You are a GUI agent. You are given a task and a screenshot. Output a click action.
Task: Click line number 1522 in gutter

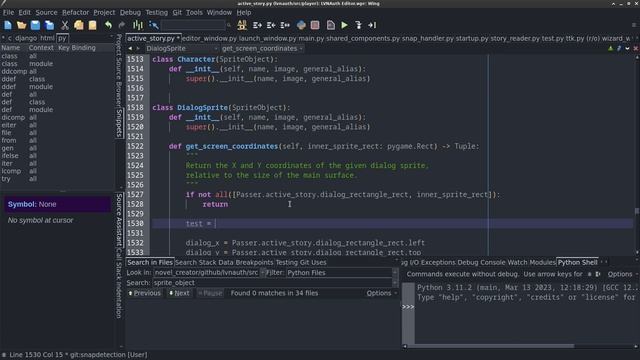[x=135, y=146]
